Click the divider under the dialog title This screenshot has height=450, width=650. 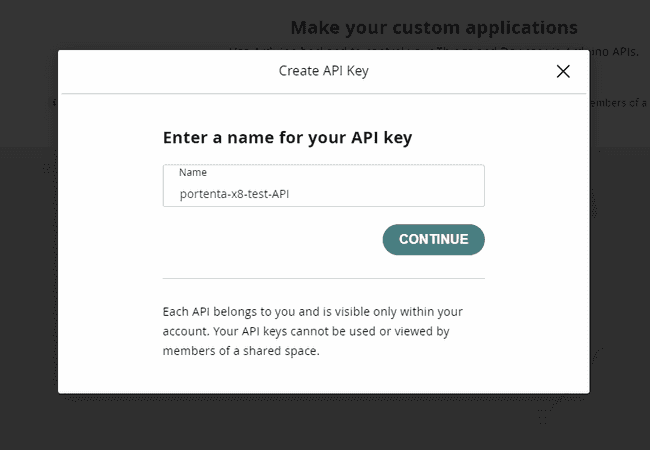(323, 94)
